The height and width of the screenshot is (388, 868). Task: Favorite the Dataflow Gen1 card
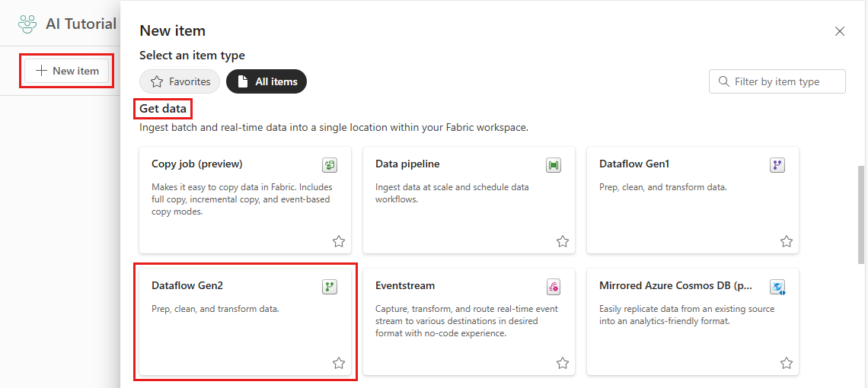(x=786, y=241)
